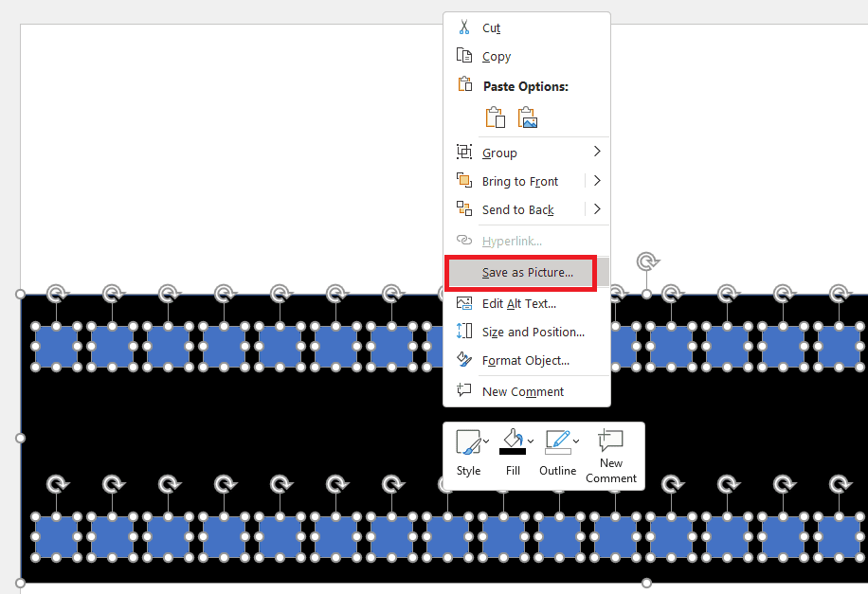
Task: Choose Size and Position... menu item
Action: click(527, 333)
